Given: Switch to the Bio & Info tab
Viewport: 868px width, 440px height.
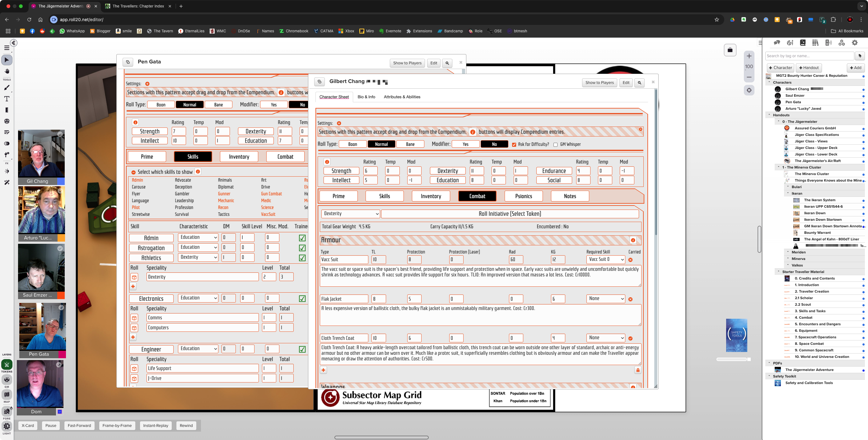Looking at the screenshot, I should click(366, 97).
